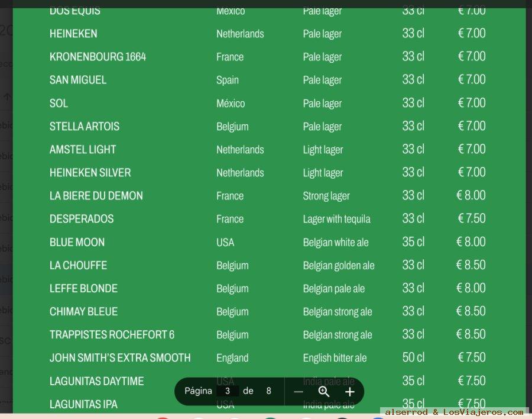Select the "CHIMAY BLEUE" beer name

tap(83, 312)
